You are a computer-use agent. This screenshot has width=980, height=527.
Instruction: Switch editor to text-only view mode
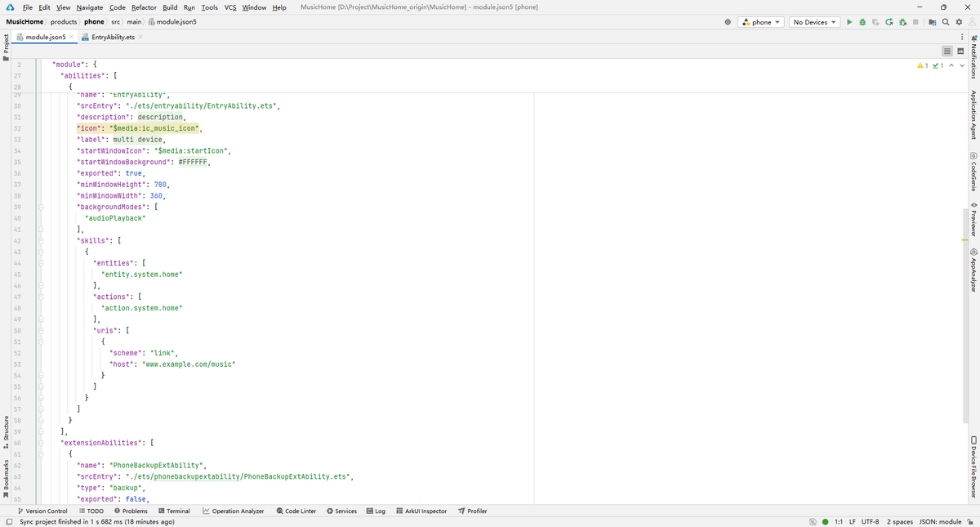coord(949,51)
